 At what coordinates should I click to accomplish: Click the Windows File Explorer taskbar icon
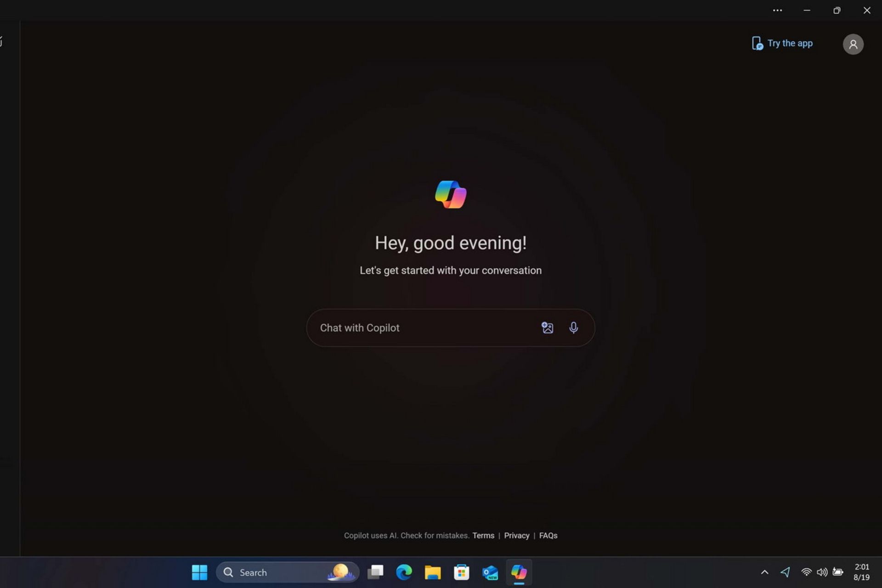pos(432,572)
